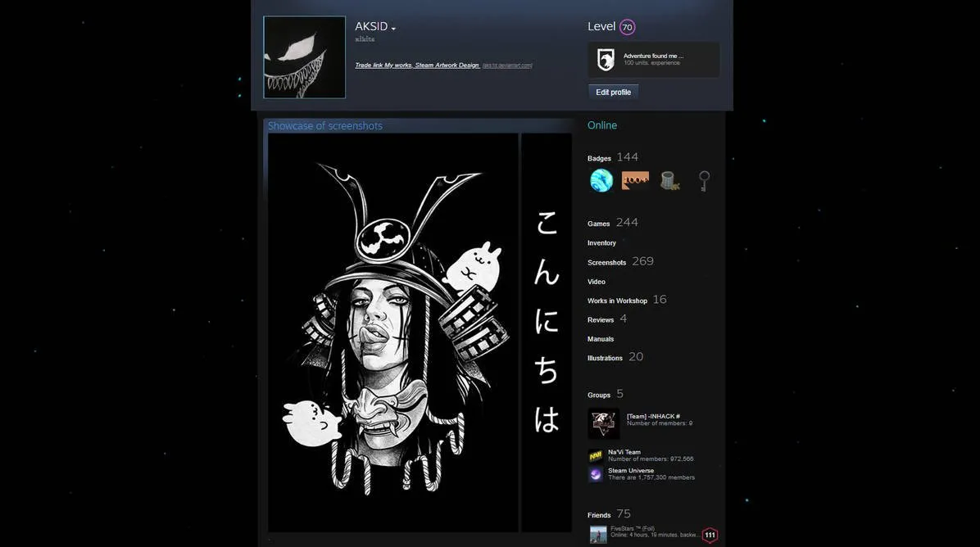
Task: Click the 'Number of members: 972,566' text
Action: click(651, 459)
